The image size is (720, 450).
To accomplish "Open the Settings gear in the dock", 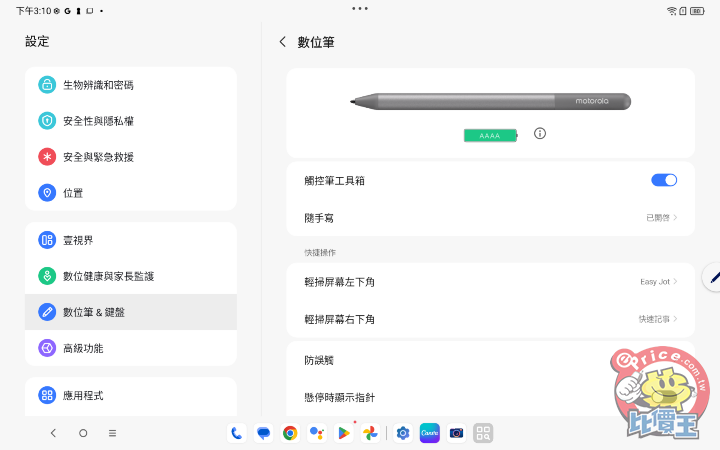I will pos(403,433).
